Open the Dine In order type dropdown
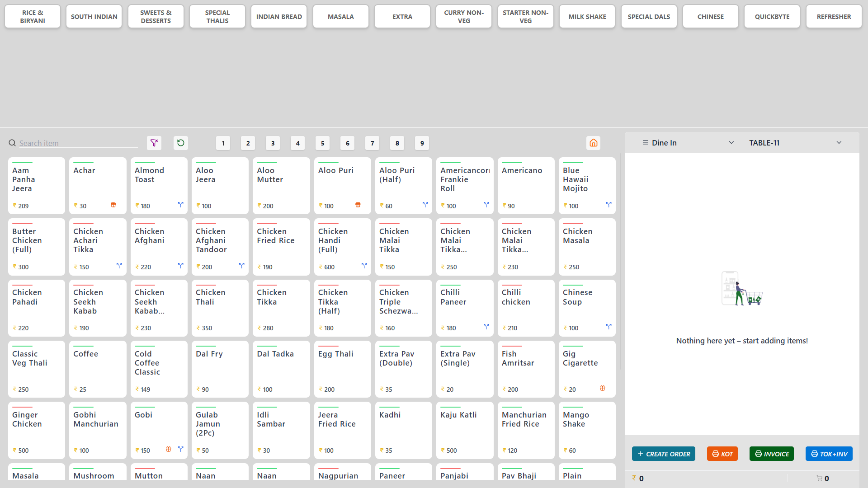The image size is (868, 488). tap(731, 143)
